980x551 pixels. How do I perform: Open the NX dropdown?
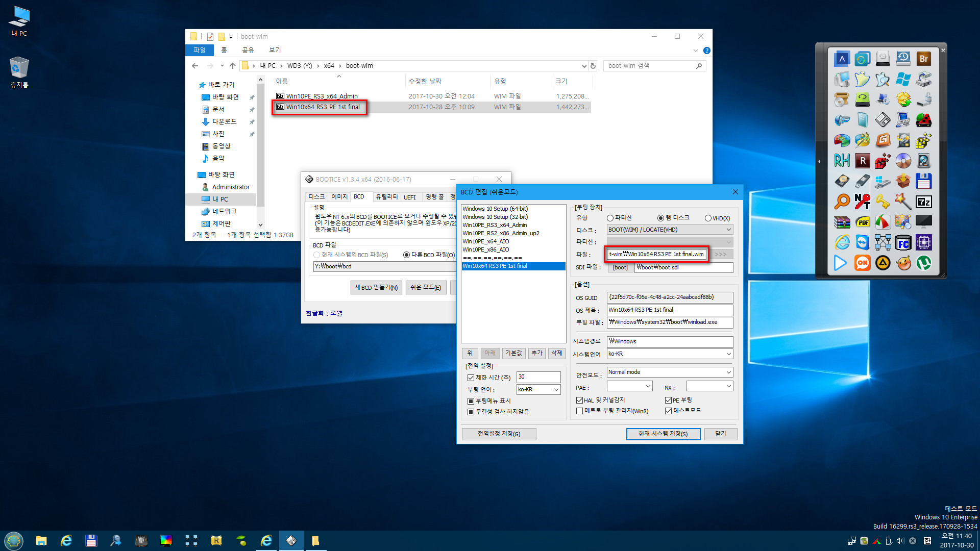point(709,386)
